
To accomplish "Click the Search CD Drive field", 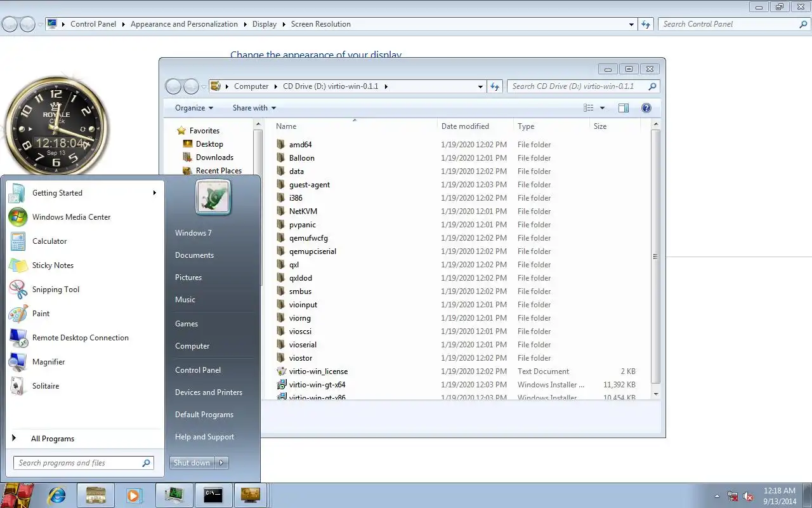I will tap(583, 86).
